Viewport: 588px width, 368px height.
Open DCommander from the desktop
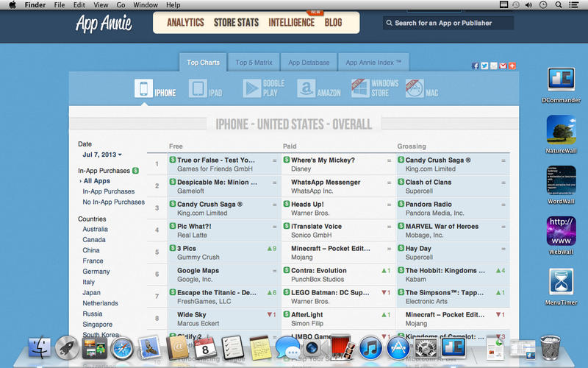tap(561, 79)
